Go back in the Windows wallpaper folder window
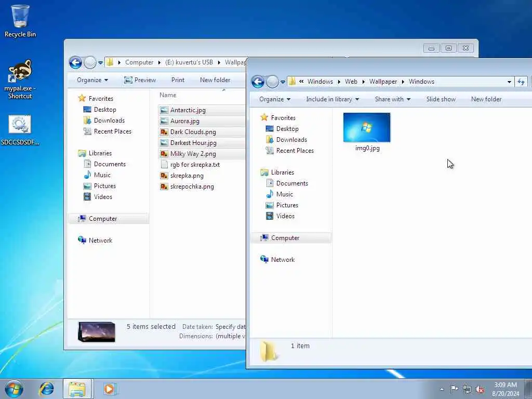 point(258,82)
